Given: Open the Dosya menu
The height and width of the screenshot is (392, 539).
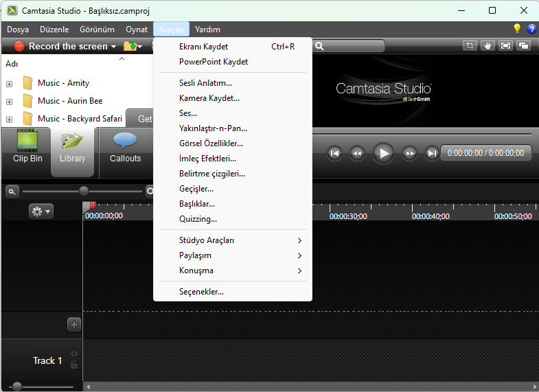Looking at the screenshot, I should (18, 30).
